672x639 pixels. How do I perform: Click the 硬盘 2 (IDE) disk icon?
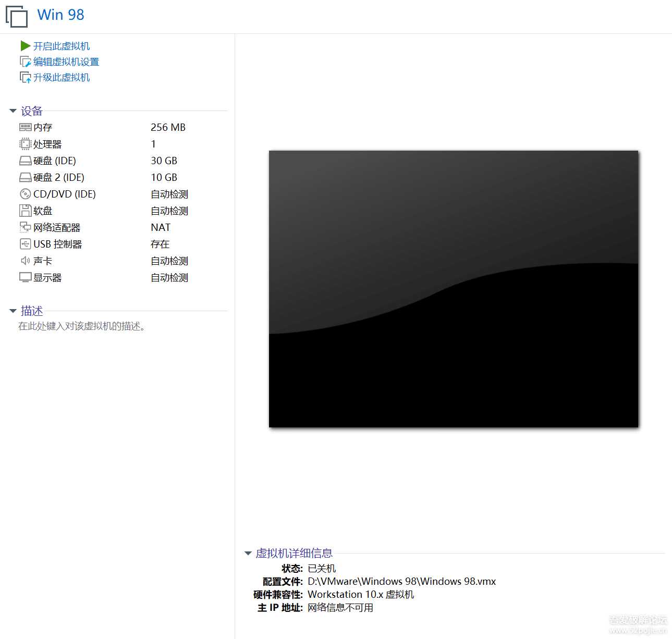pos(26,177)
